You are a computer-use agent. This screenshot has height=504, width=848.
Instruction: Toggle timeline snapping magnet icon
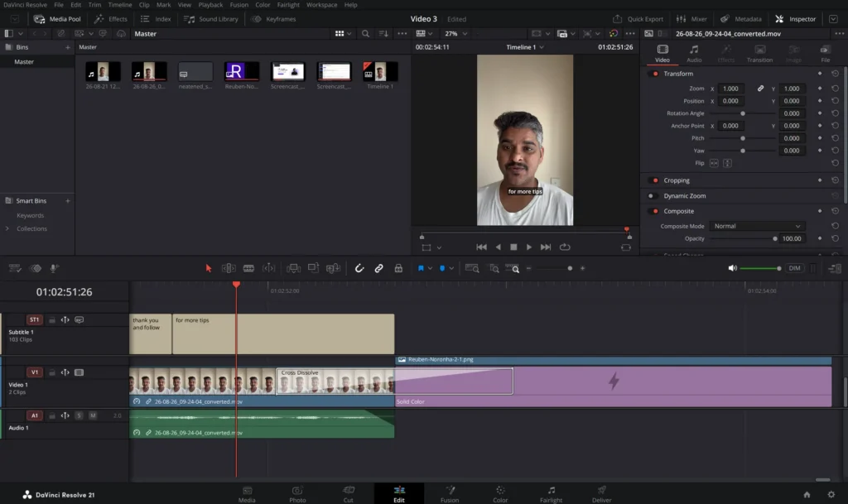pyautogui.click(x=359, y=268)
